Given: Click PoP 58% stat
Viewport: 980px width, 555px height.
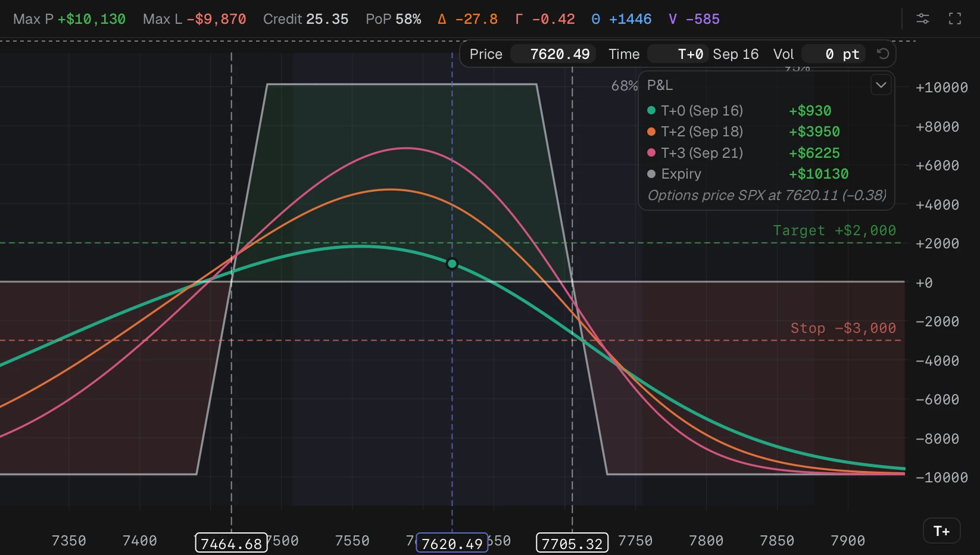Looking at the screenshot, I should pos(394,19).
